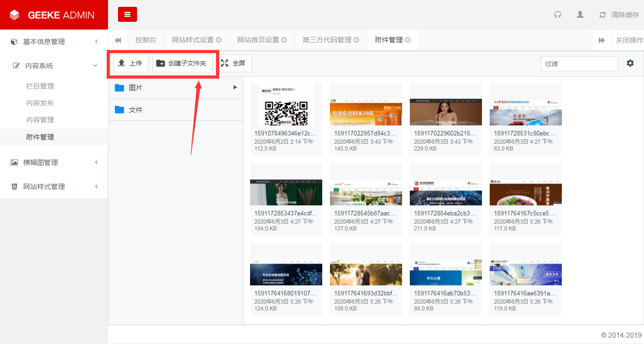Viewport: 644px width, 344px height.
Task: Switch to the 网站样式设置 tab
Action: 193,40
